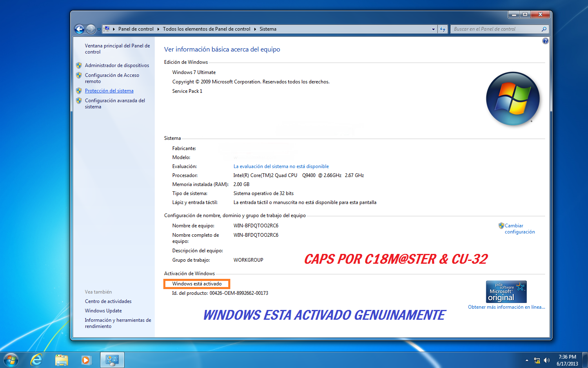
Task: Click shield icon beside 'Configuración de Acceso remoto'
Action: (79, 75)
